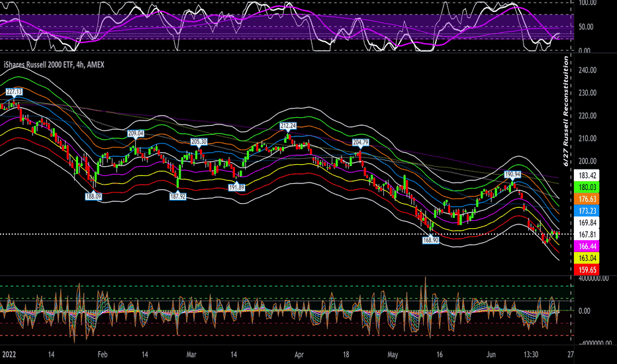The height and width of the screenshot is (364, 617).
Task: Click the 210.00 price axis label
Action: click(587, 138)
